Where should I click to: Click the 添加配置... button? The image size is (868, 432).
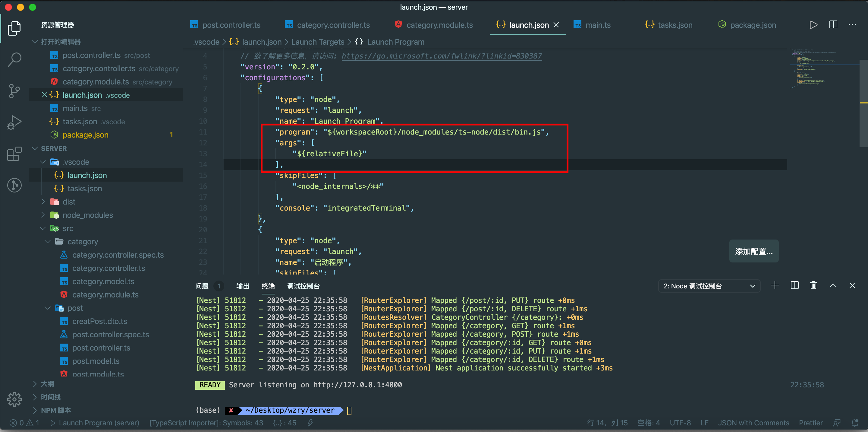pos(754,251)
